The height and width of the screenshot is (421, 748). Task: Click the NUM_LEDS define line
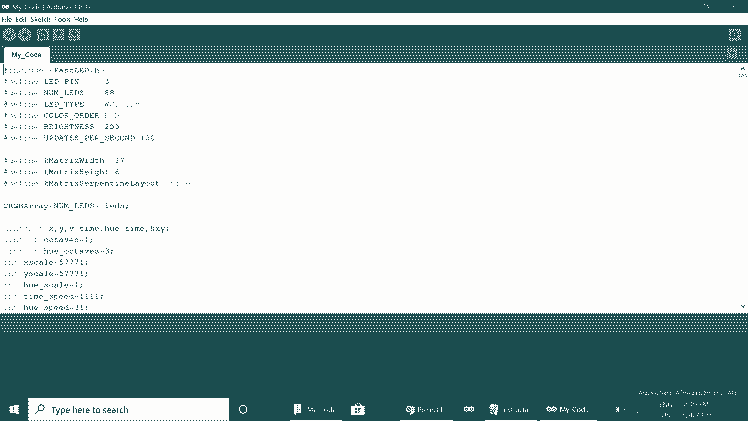[59, 92]
